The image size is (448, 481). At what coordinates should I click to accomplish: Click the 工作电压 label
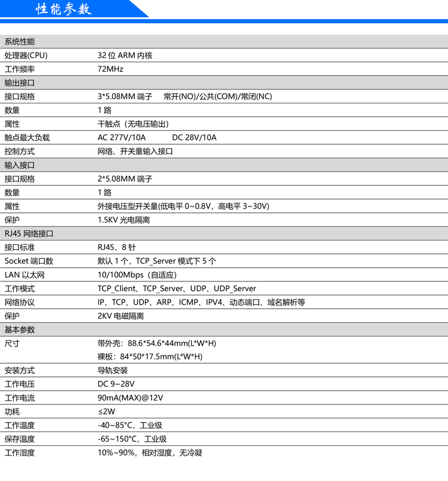click(x=20, y=384)
